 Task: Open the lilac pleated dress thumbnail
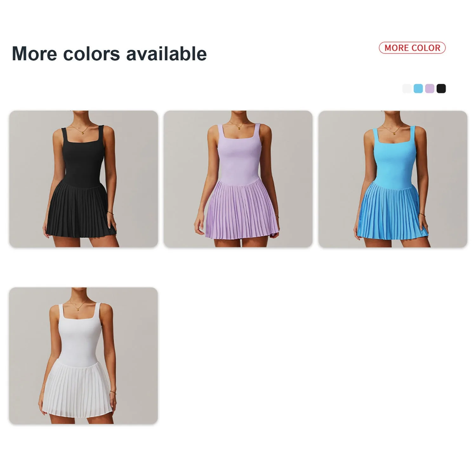(238, 179)
